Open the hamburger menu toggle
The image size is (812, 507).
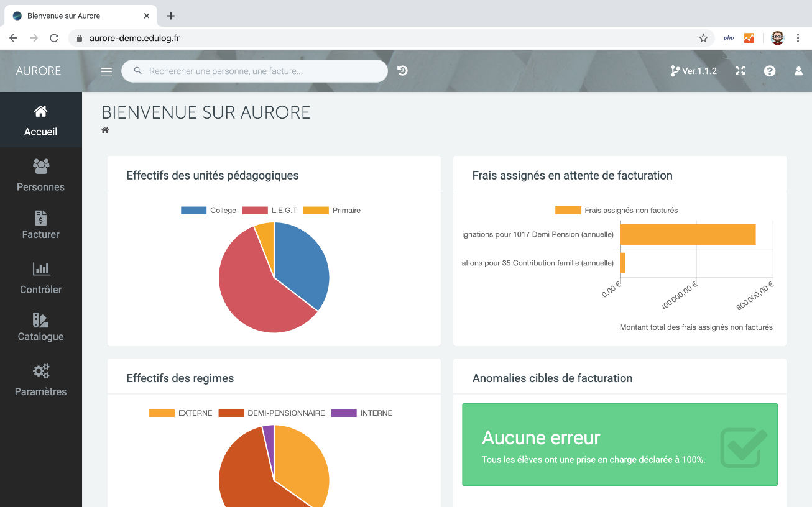click(x=106, y=71)
